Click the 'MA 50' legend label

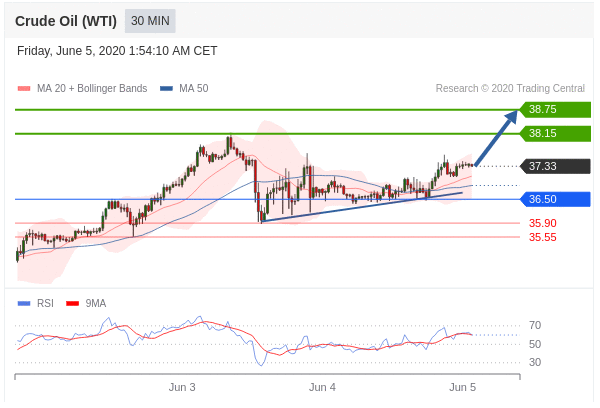[x=194, y=88]
